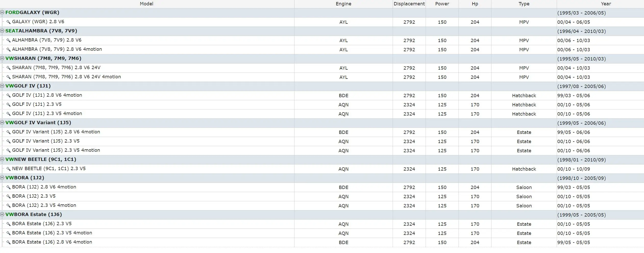This screenshot has width=644, height=253.
Task: Click magnifier icon for GOLF IV (1J1) 2.3 V5 4motion
Action: point(8,114)
